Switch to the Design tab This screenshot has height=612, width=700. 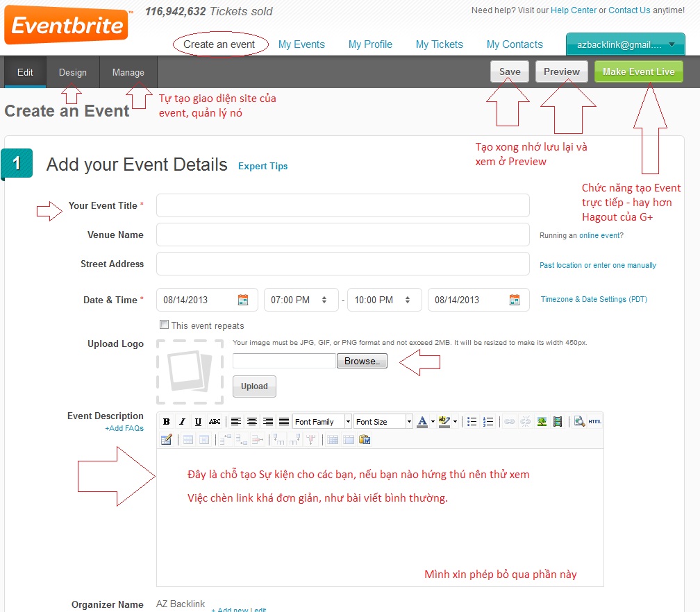(x=73, y=72)
